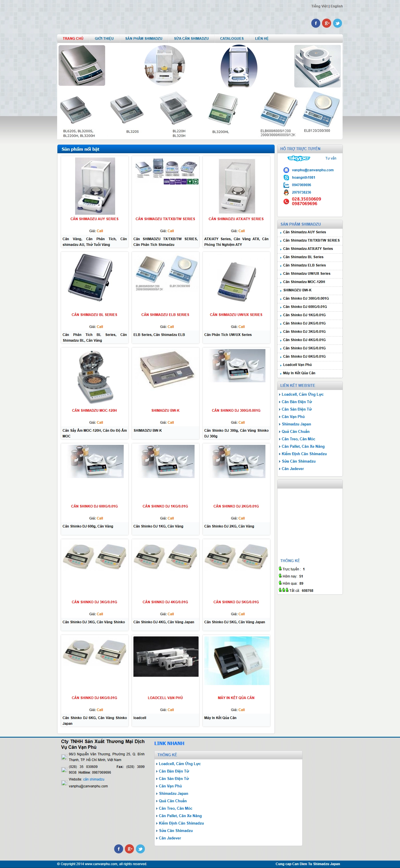The image size is (400, 868).
Task: Click the 'Hôm nay: 51' statistics entry
Action: (291, 576)
